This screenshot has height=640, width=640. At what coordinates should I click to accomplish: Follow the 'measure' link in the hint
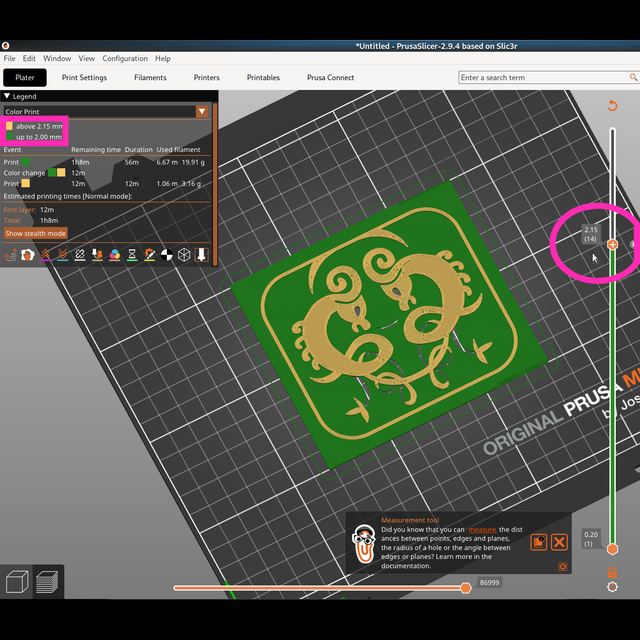pyautogui.click(x=482, y=529)
